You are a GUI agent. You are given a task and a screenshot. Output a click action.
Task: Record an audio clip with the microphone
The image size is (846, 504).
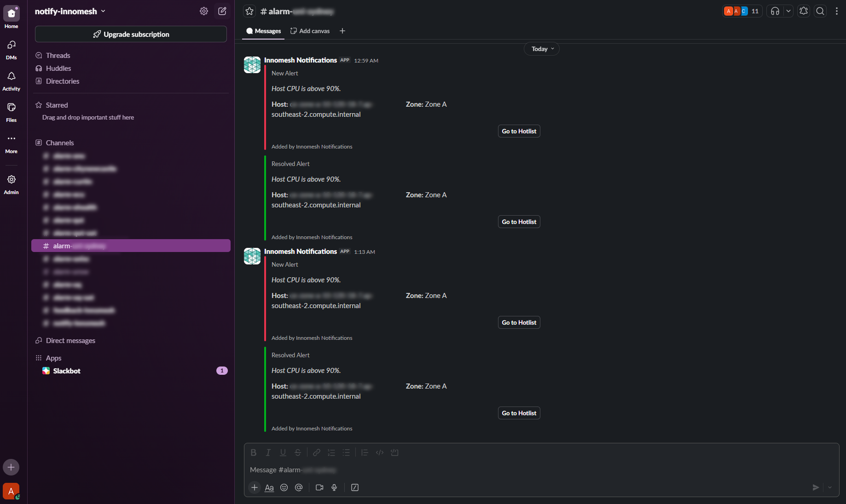point(334,487)
